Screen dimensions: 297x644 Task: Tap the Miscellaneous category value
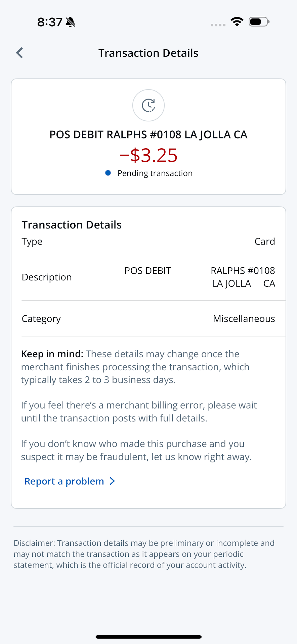[x=244, y=319]
